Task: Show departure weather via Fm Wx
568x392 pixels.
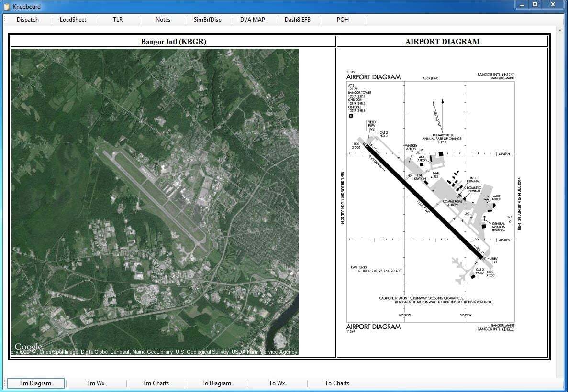Action: click(96, 383)
